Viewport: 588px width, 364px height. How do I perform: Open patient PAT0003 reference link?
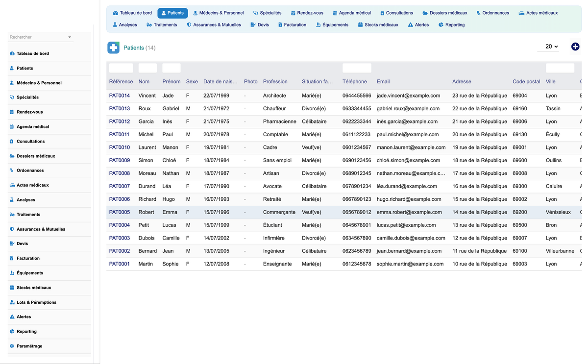click(x=120, y=238)
